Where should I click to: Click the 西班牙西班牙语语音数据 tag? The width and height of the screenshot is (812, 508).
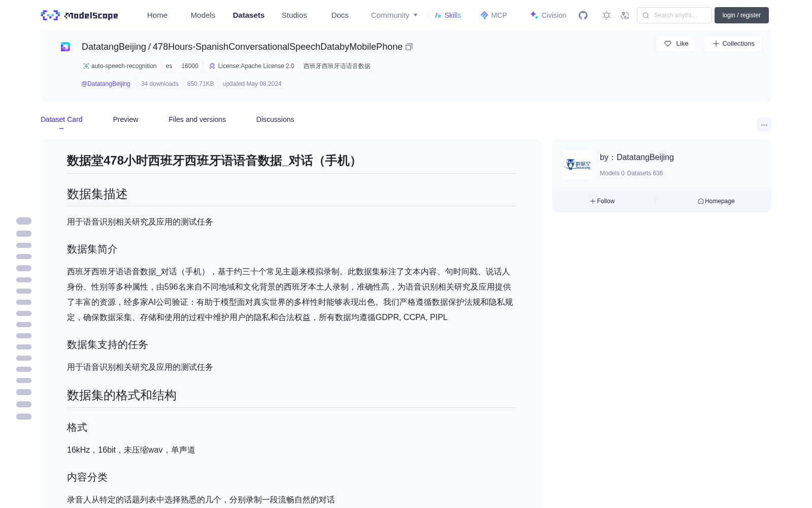pos(337,66)
